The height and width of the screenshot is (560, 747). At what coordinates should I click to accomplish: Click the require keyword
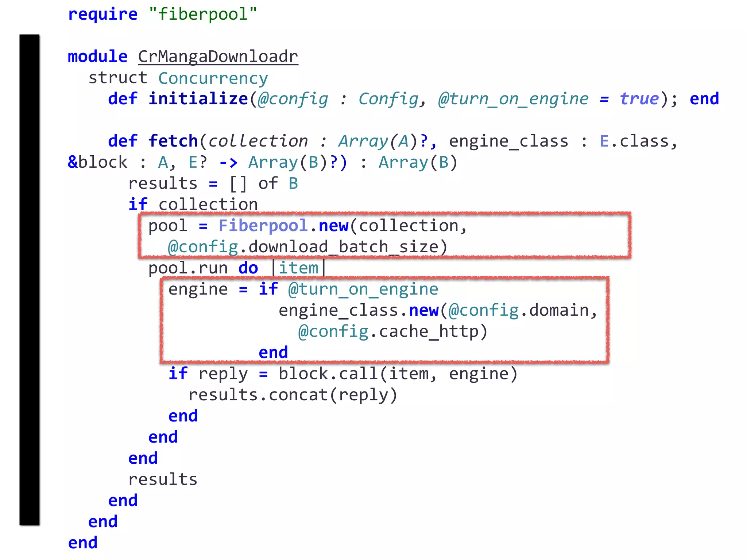click(x=103, y=15)
